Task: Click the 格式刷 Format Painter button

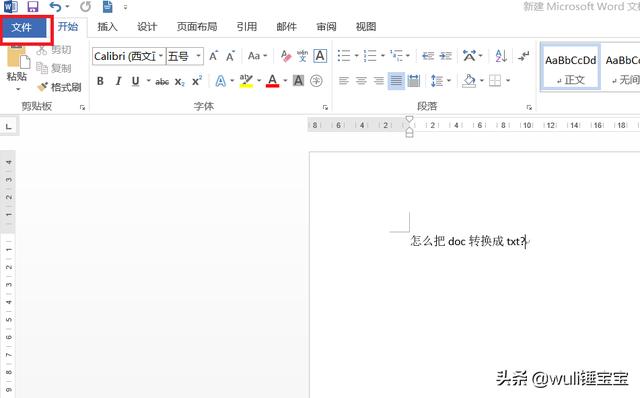Action: (59, 87)
